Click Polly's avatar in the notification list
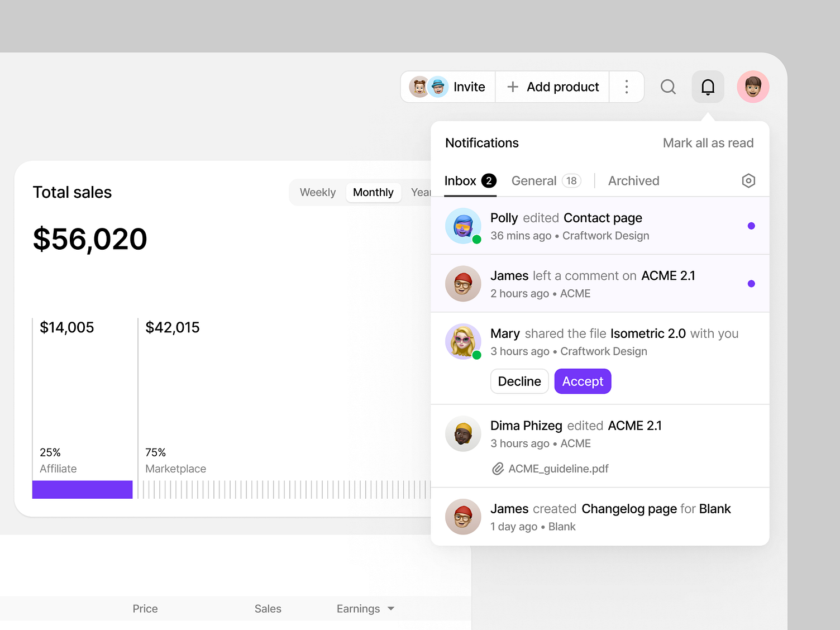 [463, 226]
